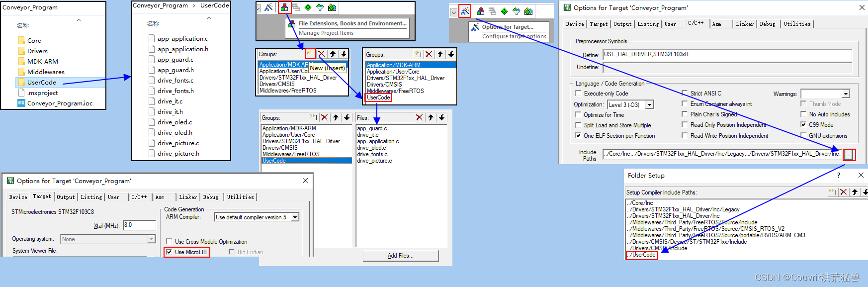The width and height of the screenshot is (868, 287).
Task: Select highlighted UserCode group beside Files list
Action: (306, 161)
